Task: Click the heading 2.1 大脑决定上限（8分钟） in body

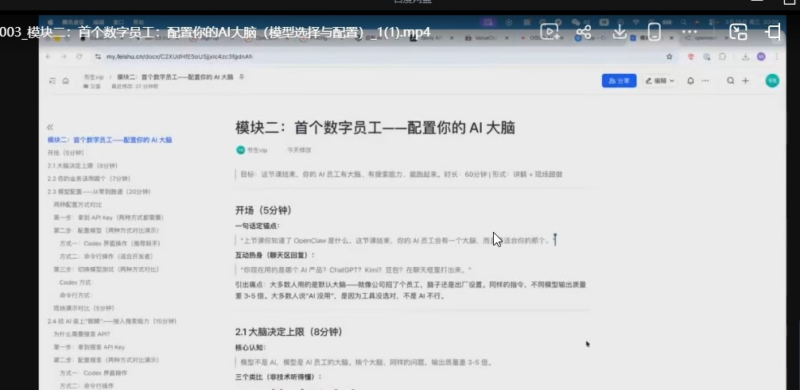Action: pos(289,332)
